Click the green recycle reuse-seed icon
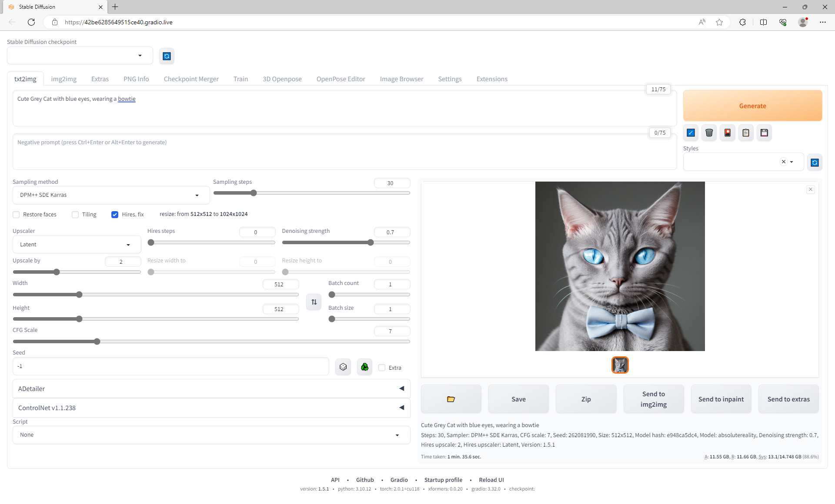 tap(364, 367)
